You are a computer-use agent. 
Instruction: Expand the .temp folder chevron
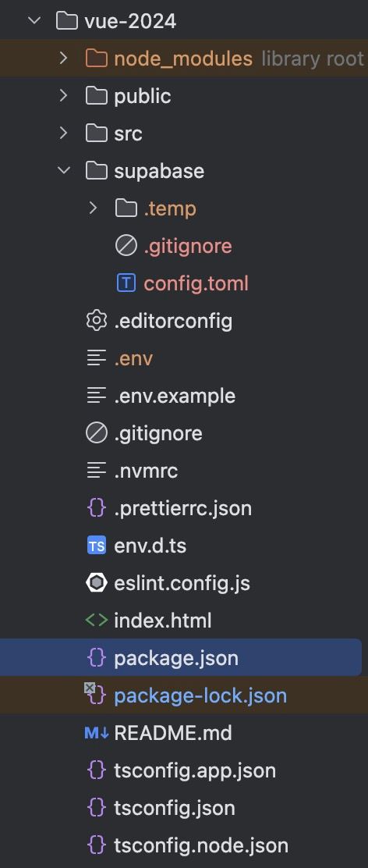tap(93, 208)
